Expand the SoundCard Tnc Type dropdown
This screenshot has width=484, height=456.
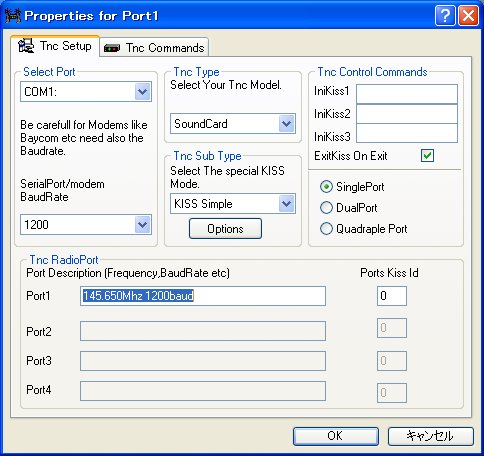[287, 124]
